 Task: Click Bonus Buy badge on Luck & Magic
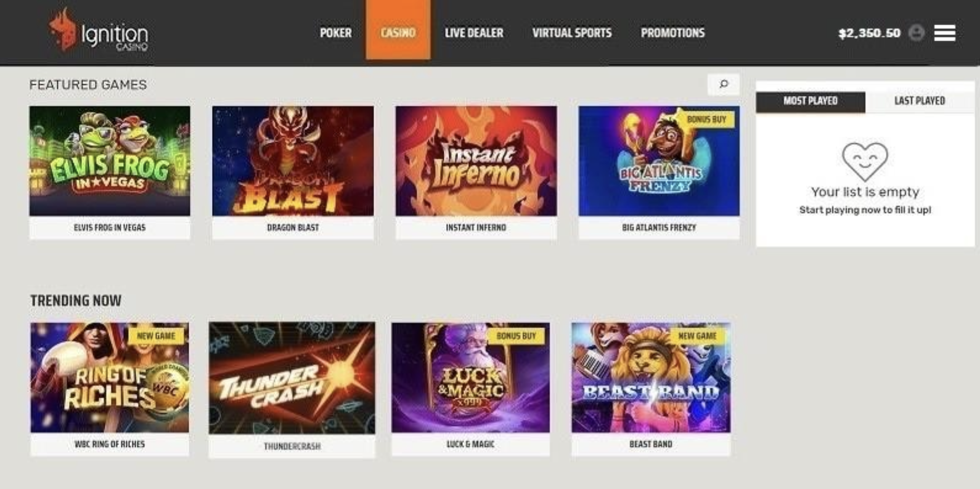click(x=516, y=336)
